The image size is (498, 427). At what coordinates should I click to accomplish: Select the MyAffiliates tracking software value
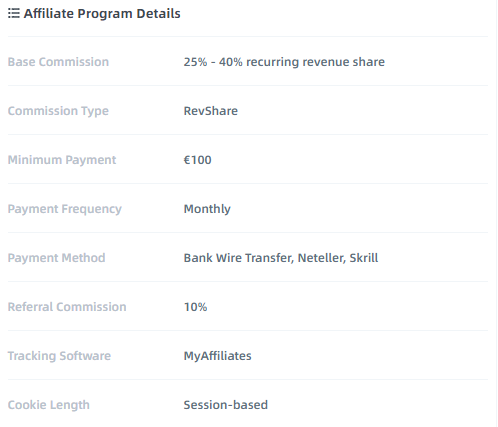click(x=217, y=356)
